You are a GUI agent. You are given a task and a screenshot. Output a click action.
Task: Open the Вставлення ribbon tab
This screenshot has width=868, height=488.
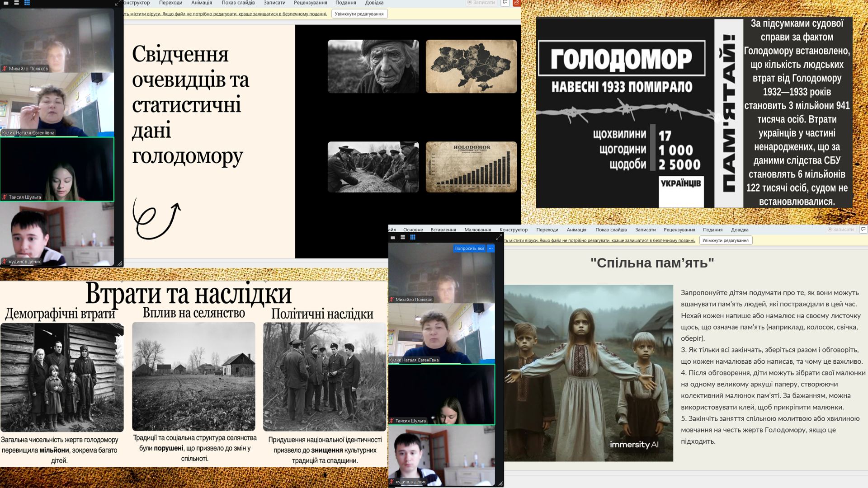pyautogui.click(x=443, y=230)
